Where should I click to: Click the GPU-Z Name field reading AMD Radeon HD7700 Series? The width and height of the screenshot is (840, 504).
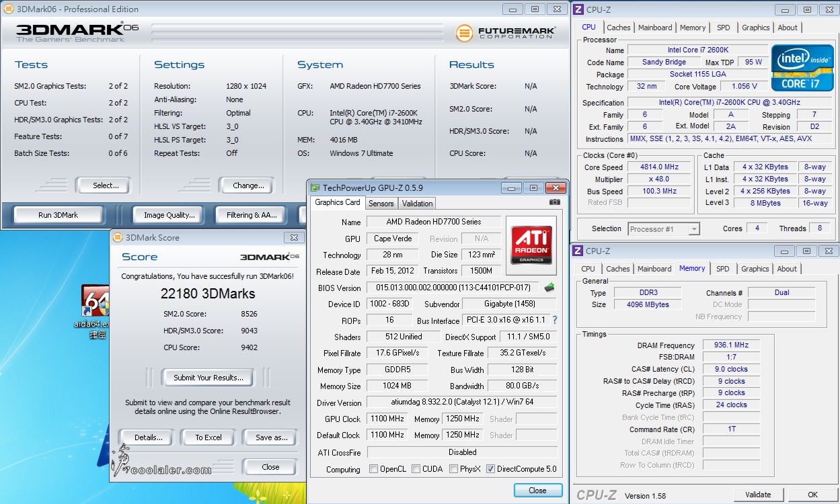point(434,222)
